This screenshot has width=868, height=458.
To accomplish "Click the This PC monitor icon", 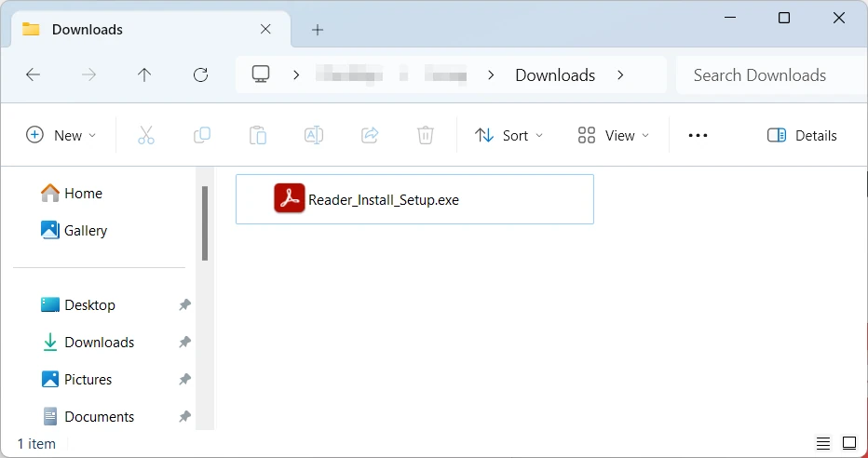I will (x=261, y=74).
